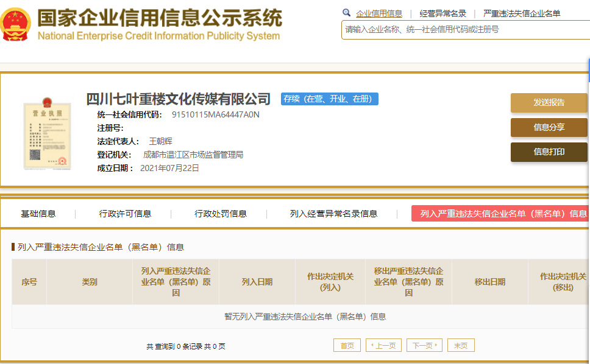Click the empty notice 暂无列入严重违法失信企业名单（黑名单）信息
This screenshot has width=590, height=364.
[x=305, y=317]
